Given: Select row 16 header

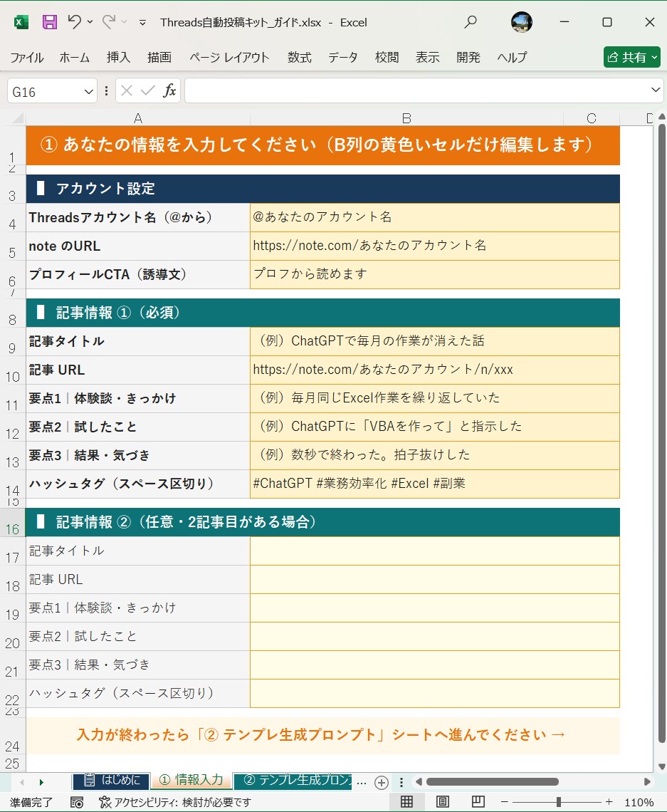Looking at the screenshot, I should click(12, 523).
